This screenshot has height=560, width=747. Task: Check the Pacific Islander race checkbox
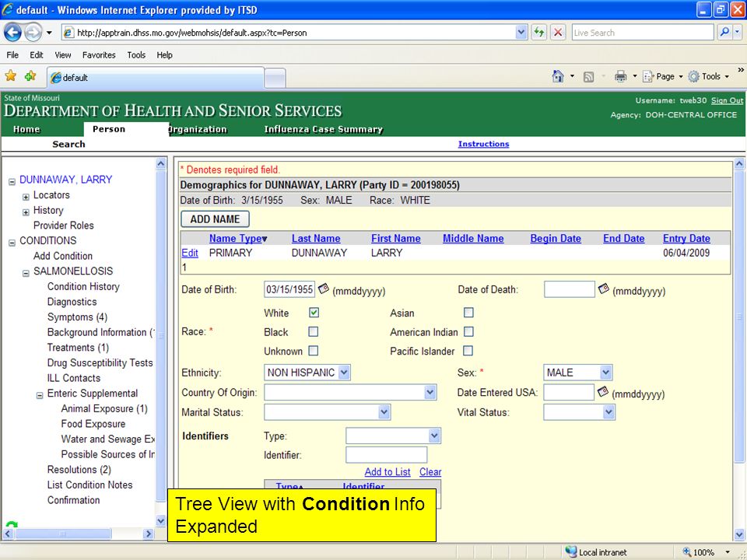[x=468, y=351]
